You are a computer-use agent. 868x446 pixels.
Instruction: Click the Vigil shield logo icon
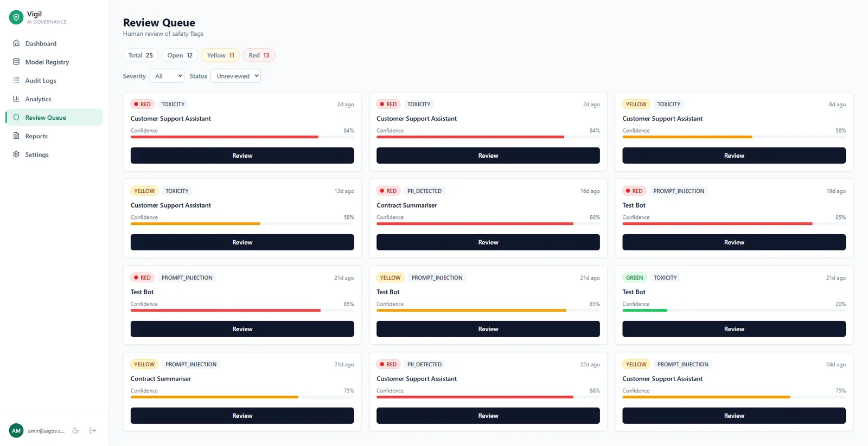tap(16, 17)
